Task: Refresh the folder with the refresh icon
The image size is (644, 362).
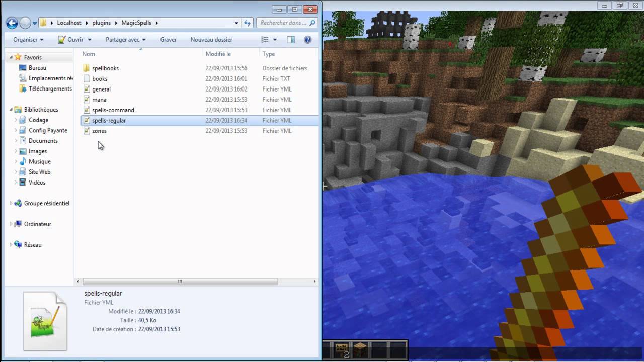Action: click(247, 23)
